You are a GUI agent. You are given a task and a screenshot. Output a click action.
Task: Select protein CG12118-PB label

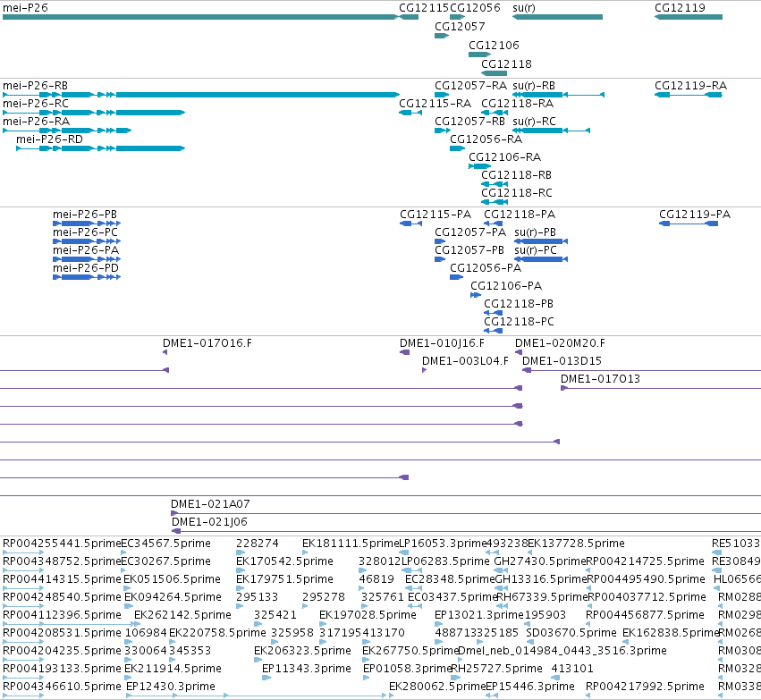tap(519, 304)
